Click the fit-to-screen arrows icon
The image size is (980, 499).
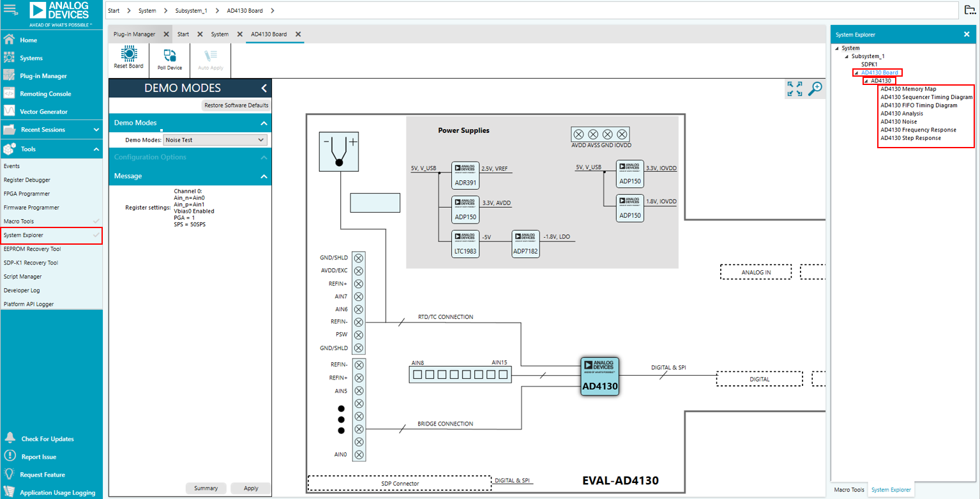(x=795, y=89)
